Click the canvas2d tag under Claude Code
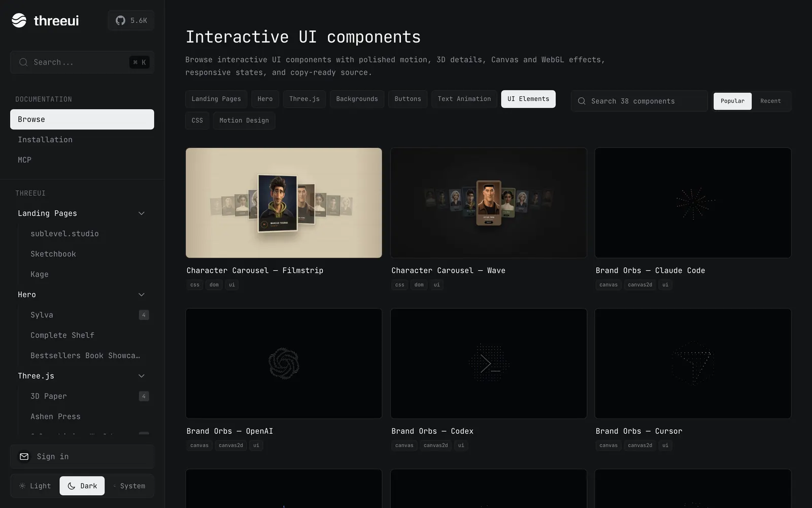 640,285
